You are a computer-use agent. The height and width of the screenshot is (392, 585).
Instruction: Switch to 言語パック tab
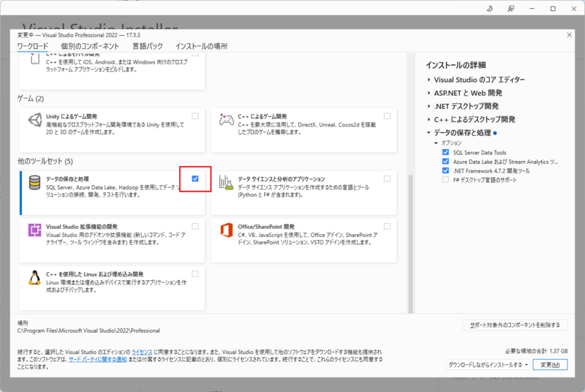148,46
